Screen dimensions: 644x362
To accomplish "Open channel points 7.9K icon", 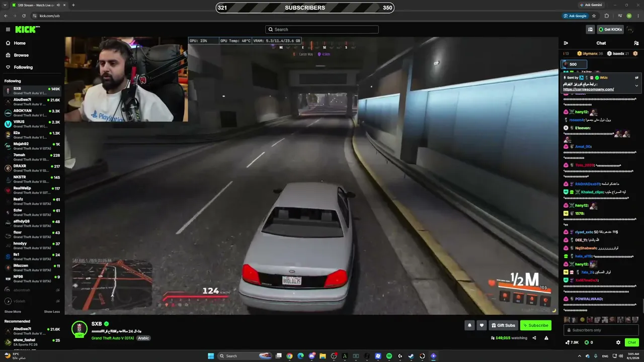I will [x=572, y=342].
